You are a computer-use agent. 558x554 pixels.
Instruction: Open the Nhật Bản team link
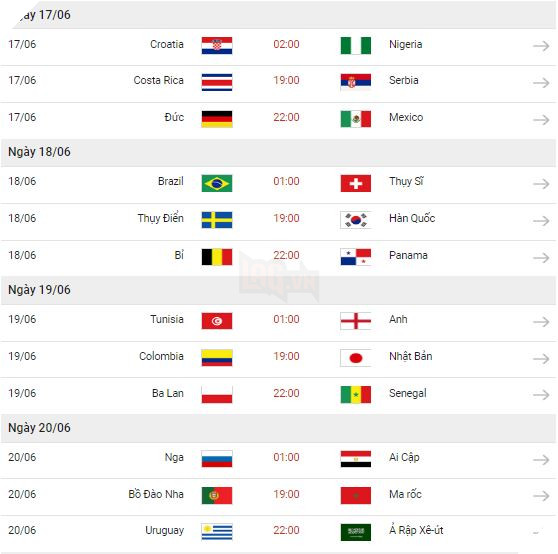[411, 356]
